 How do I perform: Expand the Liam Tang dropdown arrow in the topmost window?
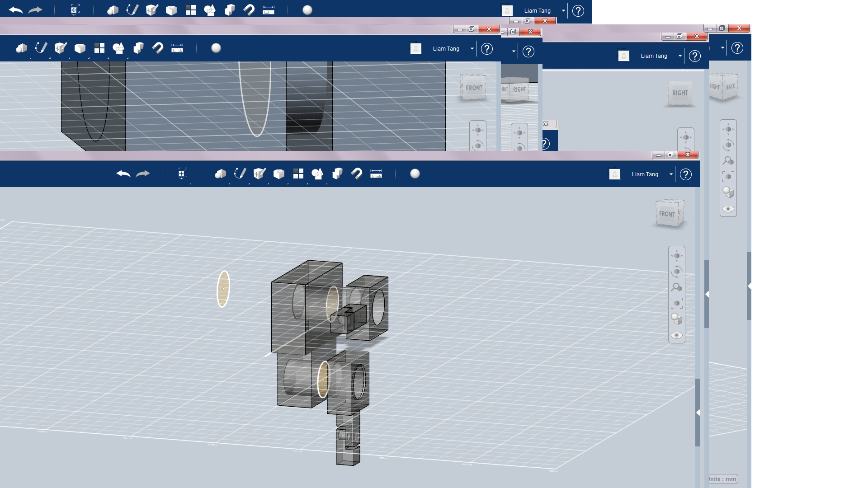pyautogui.click(x=563, y=11)
